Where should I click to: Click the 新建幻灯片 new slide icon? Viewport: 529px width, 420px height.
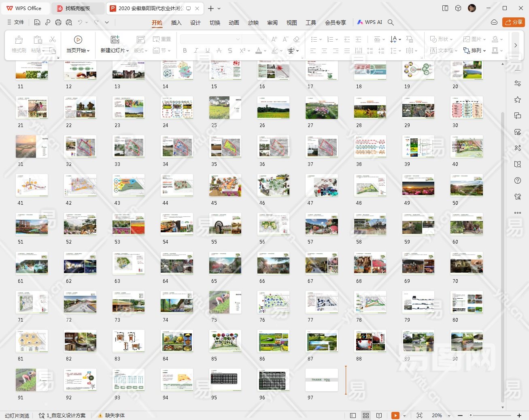tap(115, 40)
